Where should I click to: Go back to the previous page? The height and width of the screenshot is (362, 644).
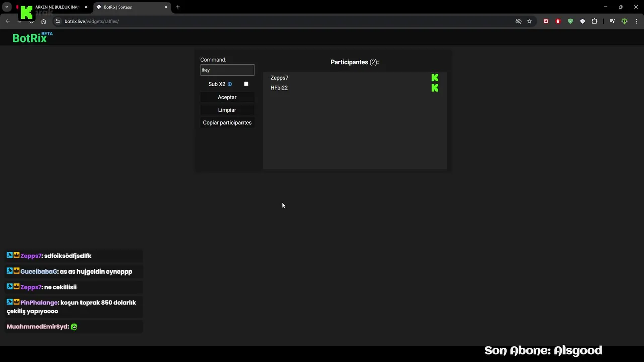pos(7,21)
